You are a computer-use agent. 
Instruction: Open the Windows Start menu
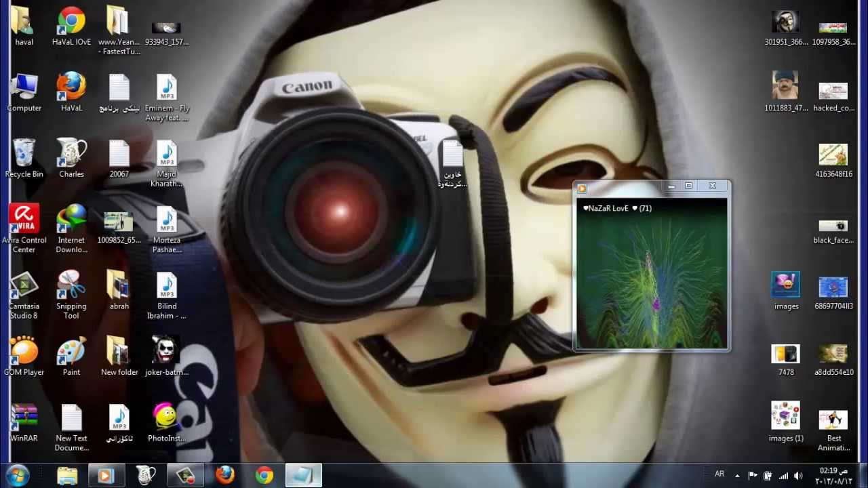(18, 475)
